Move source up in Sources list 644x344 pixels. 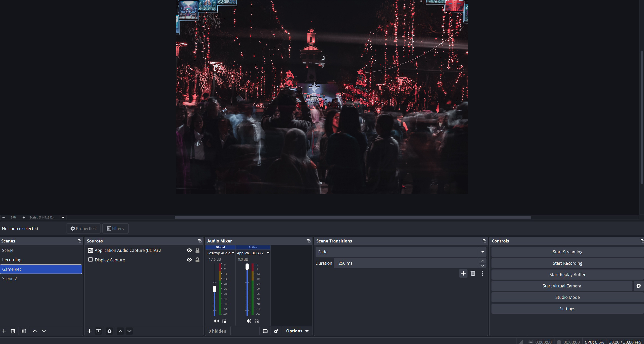click(121, 331)
